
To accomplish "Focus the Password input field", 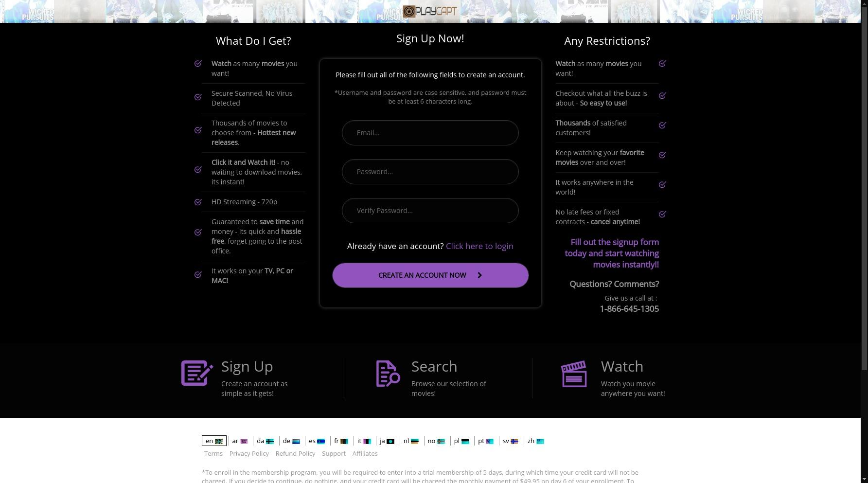I will (430, 172).
